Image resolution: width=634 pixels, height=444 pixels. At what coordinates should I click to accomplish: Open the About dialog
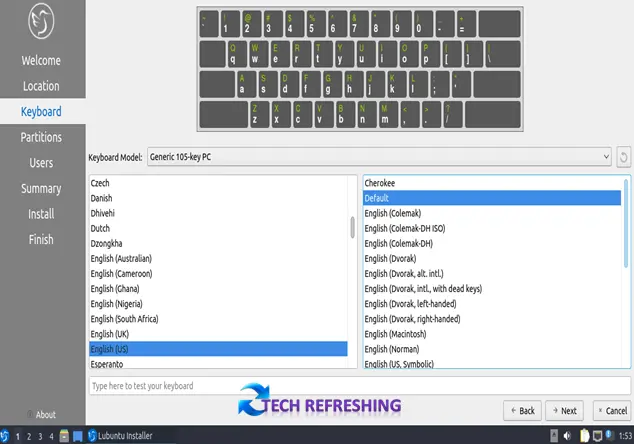(x=42, y=414)
